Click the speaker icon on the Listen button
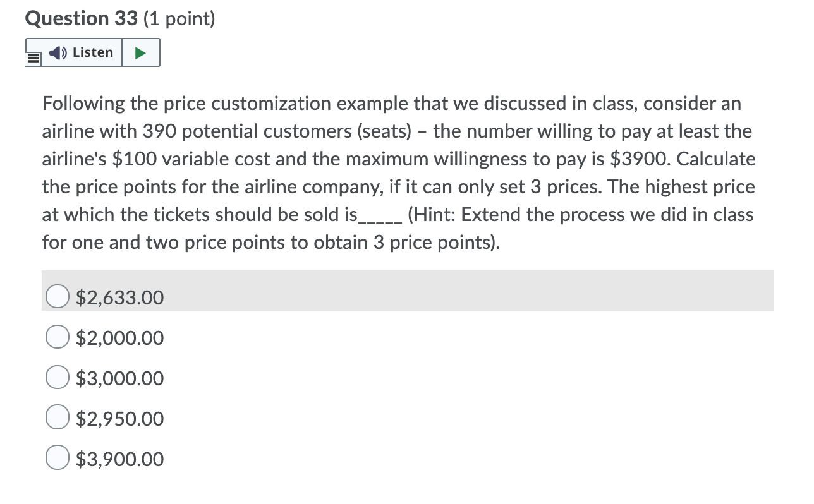Image resolution: width=814 pixels, height=504 pixels. (57, 52)
